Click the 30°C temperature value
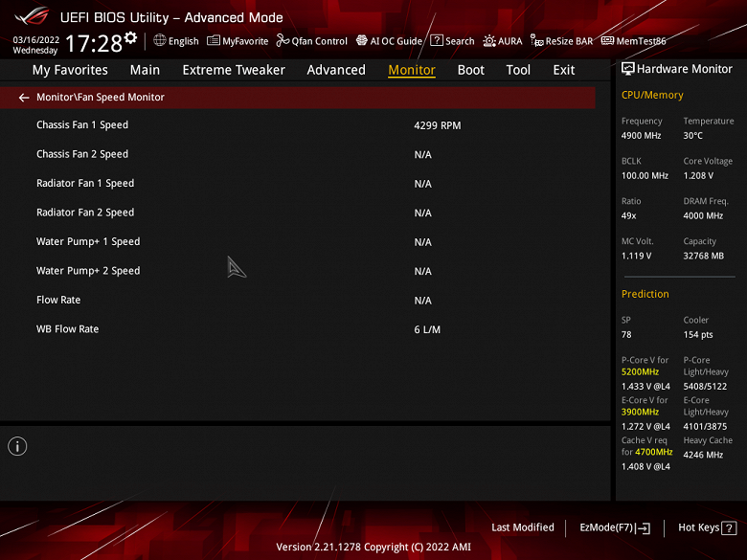Image resolution: width=747 pixels, height=560 pixels. tap(692, 136)
